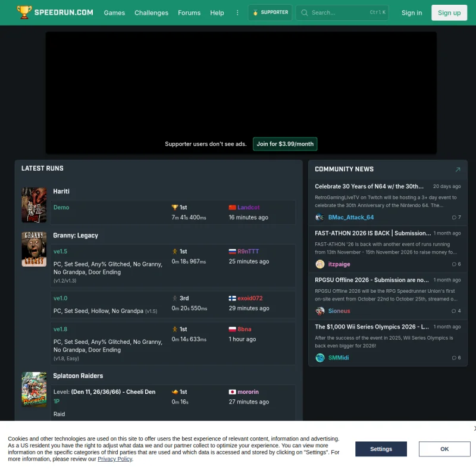476x476 pixels.
Task: Click the Supporter button
Action: pyautogui.click(x=270, y=12)
